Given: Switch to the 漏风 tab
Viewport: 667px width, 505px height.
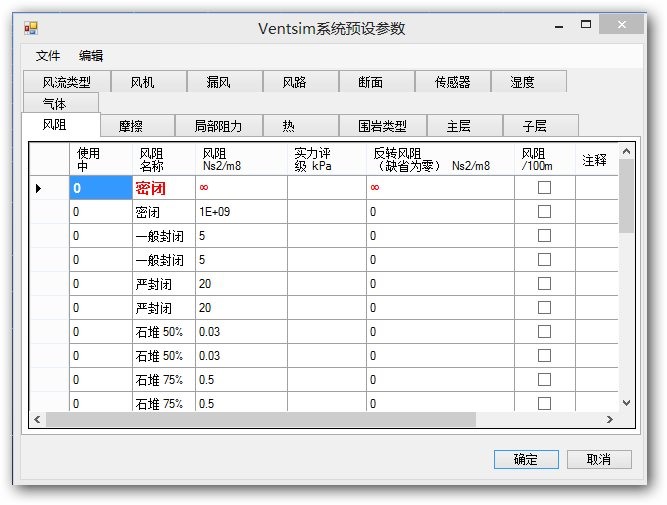Looking at the screenshot, I should [x=225, y=82].
